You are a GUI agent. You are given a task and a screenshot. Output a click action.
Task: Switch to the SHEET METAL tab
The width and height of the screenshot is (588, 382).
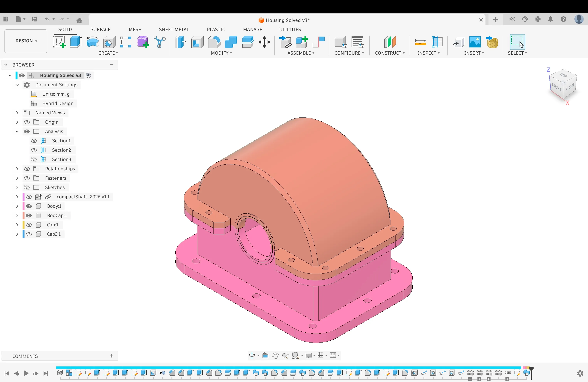(x=174, y=29)
